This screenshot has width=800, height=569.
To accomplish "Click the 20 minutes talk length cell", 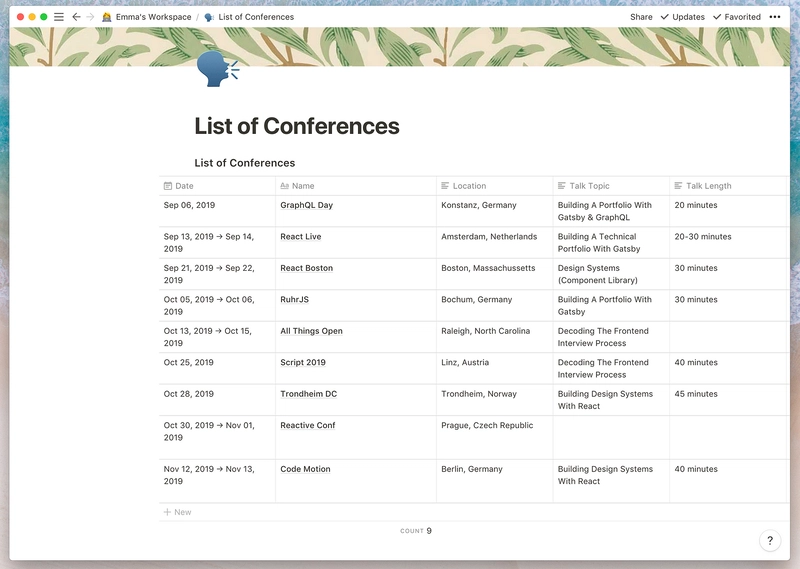I will (730, 211).
